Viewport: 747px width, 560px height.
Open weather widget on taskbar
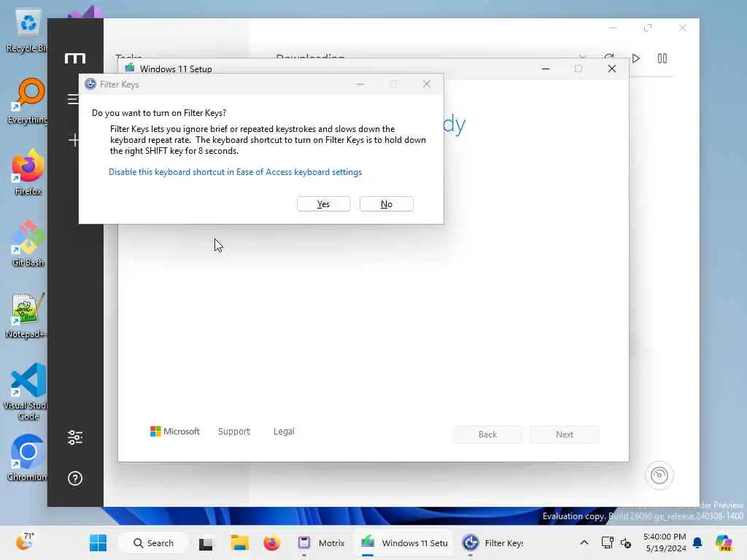point(25,542)
